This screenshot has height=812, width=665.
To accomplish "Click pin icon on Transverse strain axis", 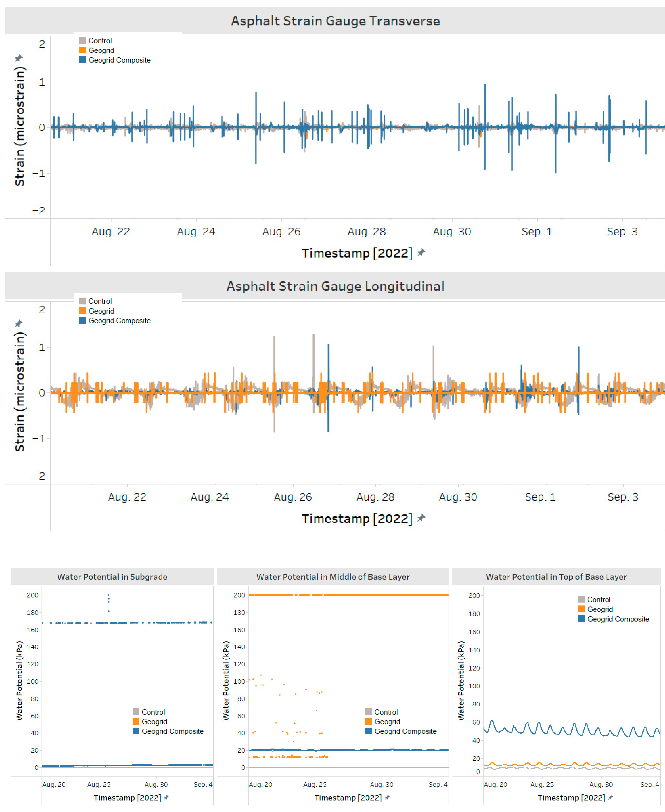I will [18, 58].
